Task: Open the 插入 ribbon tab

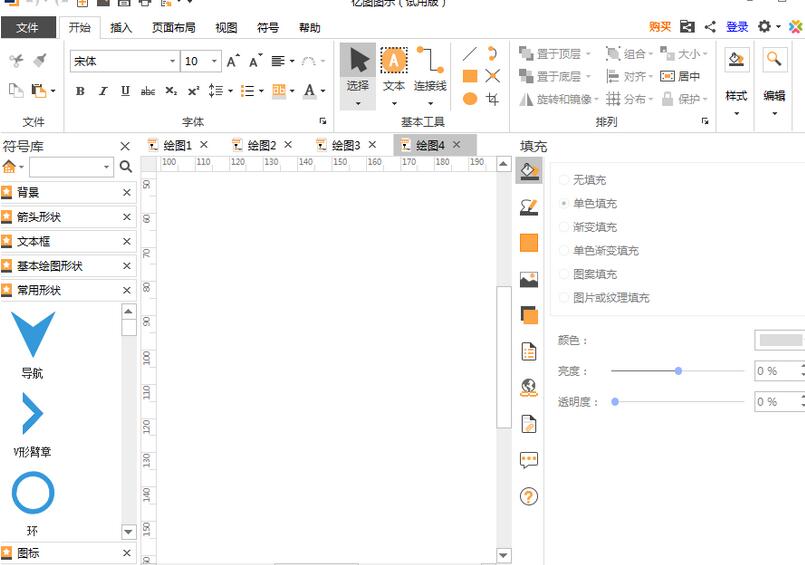Action: click(x=121, y=28)
